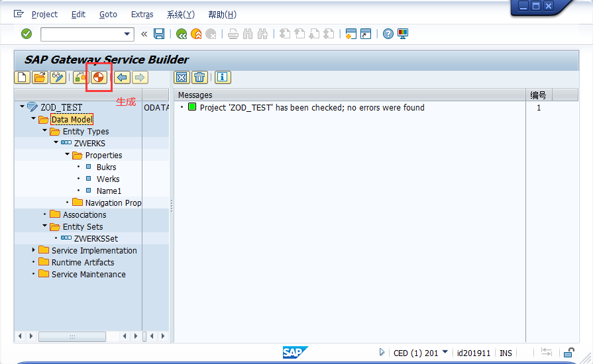This screenshot has width=593, height=364.
Task: Click the Generate Runtime Objects icon
Action: [x=99, y=77]
